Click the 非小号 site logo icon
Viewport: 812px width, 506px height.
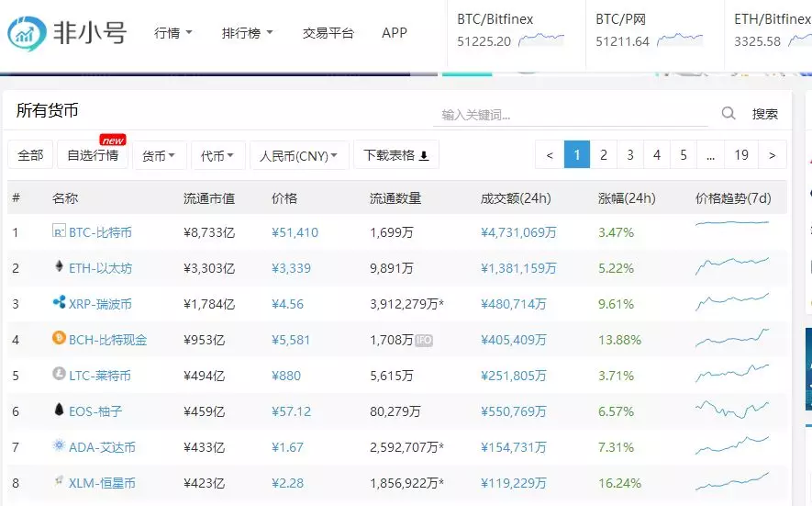[26, 33]
